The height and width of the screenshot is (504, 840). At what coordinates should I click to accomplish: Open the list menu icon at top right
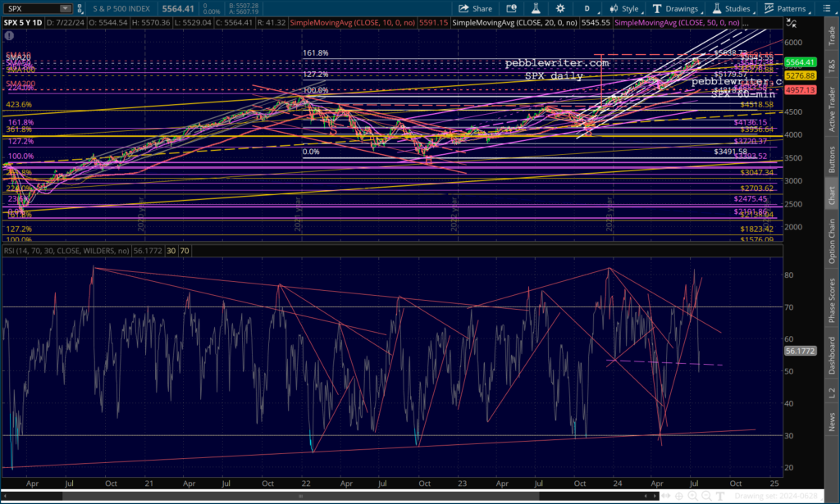click(x=830, y=8)
